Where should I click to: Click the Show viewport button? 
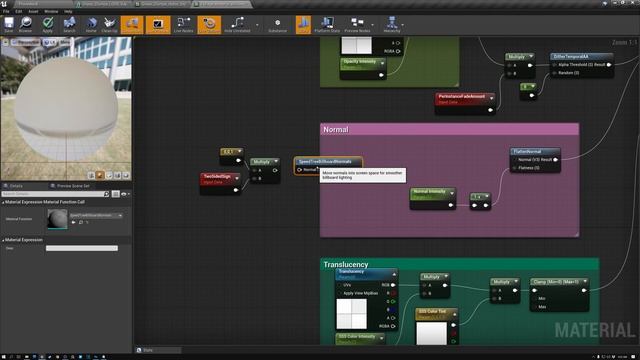pyautogui.click(x=64, y=42)
